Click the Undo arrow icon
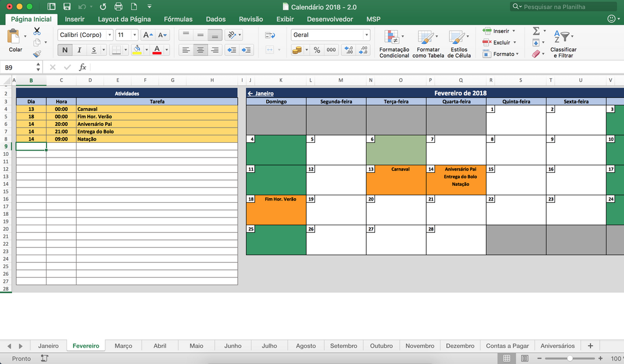Image resolution: width=624 pixels, height=364 pixels. pyautogui.click(x=82, y=6)
